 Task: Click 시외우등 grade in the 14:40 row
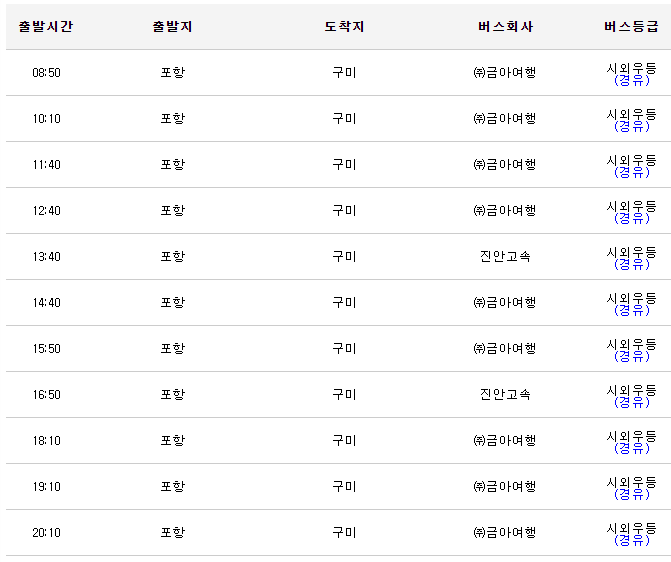pos(632,298)
